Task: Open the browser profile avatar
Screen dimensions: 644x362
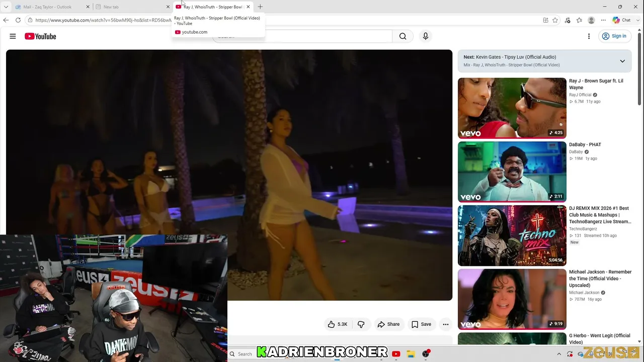Action: coord(591,20)
